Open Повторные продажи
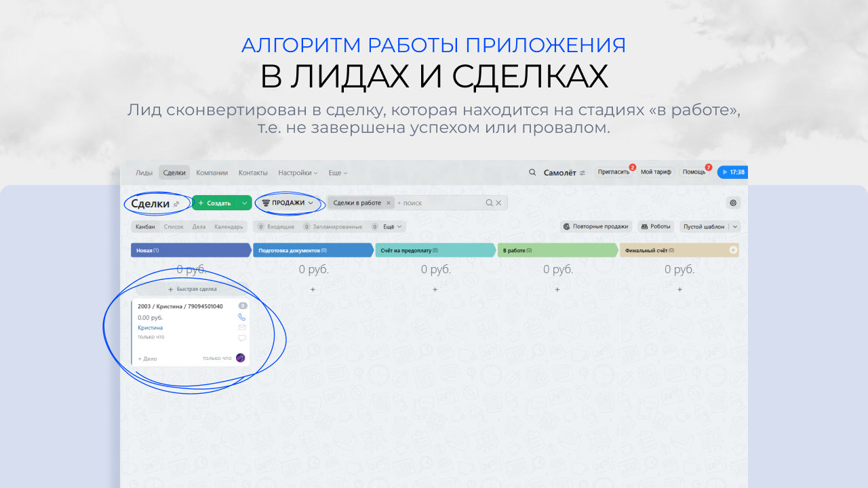 point(595,226)
